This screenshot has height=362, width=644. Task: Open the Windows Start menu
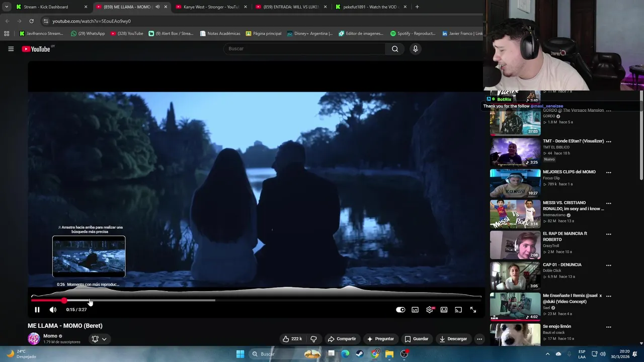pyautogui.click(x=240, y=354)
